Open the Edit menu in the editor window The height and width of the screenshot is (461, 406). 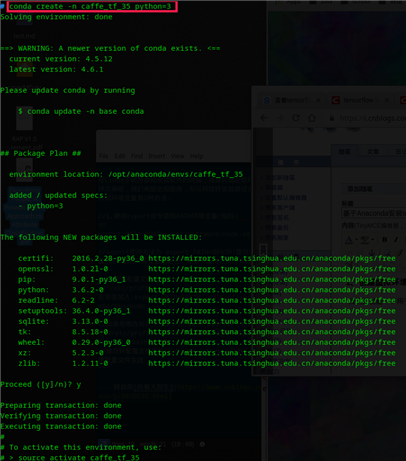point(120,156)
